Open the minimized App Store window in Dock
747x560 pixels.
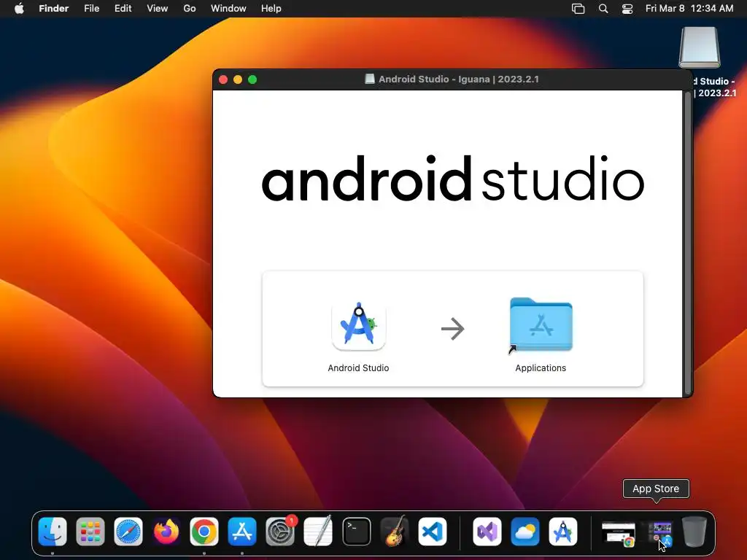[x=660, y=533]
